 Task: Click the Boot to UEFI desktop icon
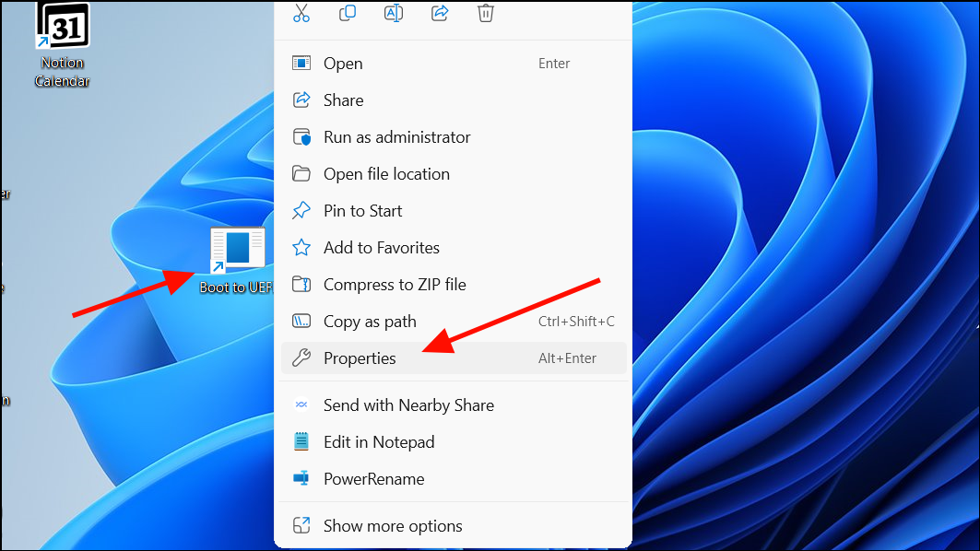pyautogui.click(x=237, y=251)
